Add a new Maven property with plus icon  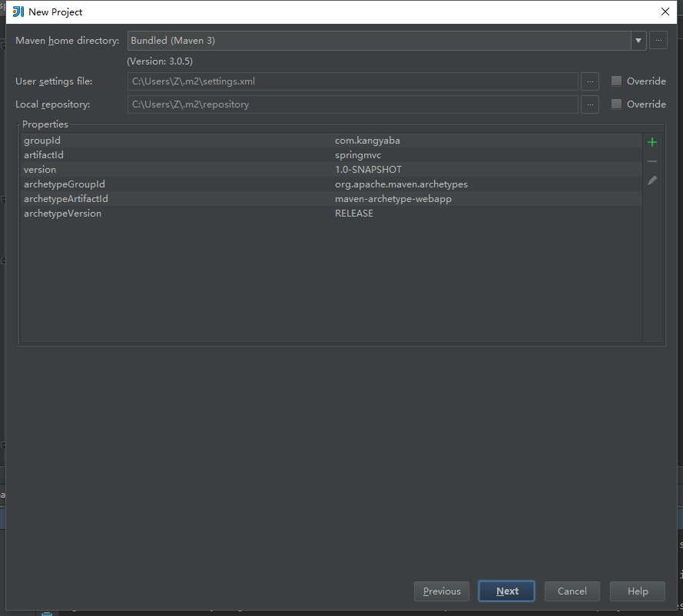point(652,142)
